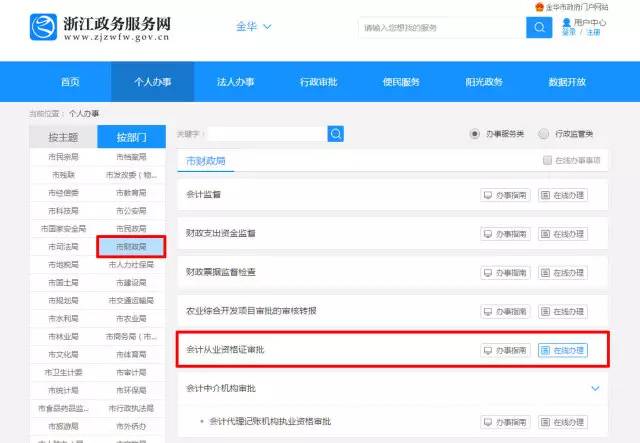Click 注册 register link

[593, 32]
